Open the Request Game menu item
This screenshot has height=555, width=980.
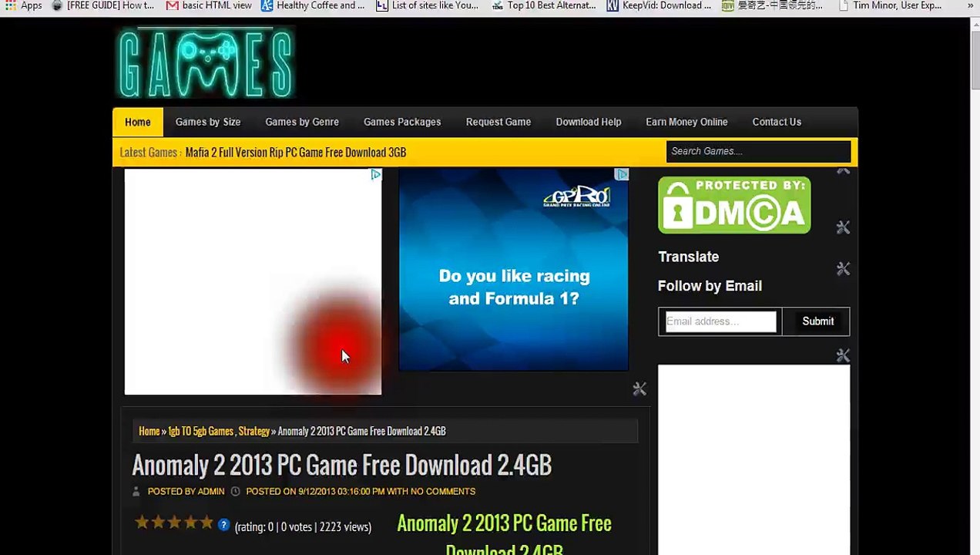pos(498,122)
